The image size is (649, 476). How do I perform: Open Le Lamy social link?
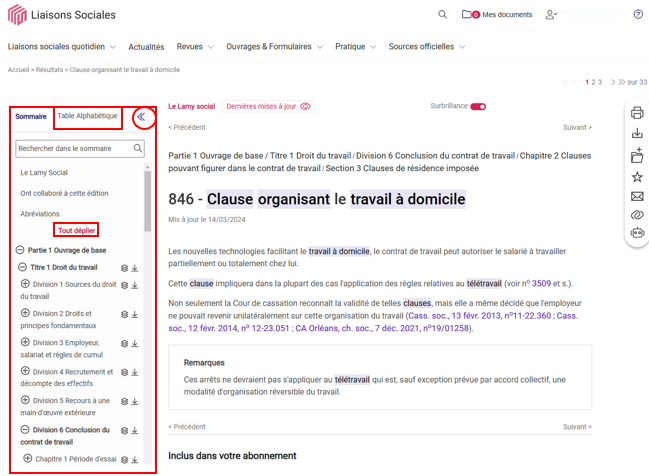(192, 106)
